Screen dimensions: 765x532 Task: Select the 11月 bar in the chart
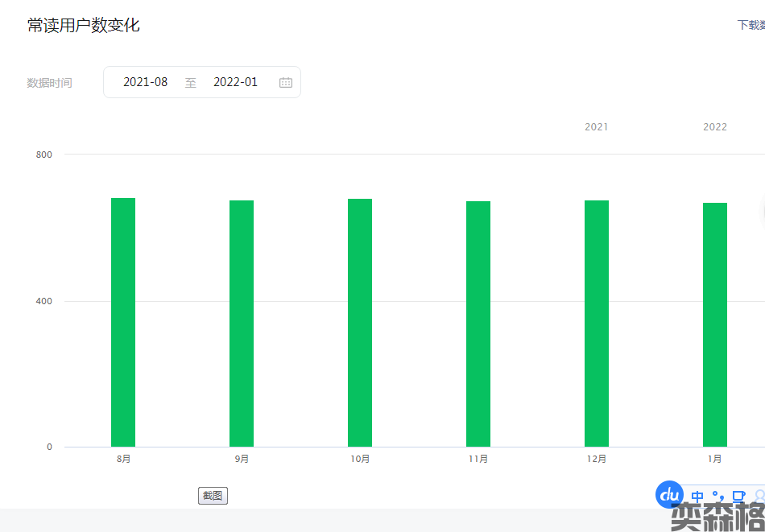click(x=478, y=324)
